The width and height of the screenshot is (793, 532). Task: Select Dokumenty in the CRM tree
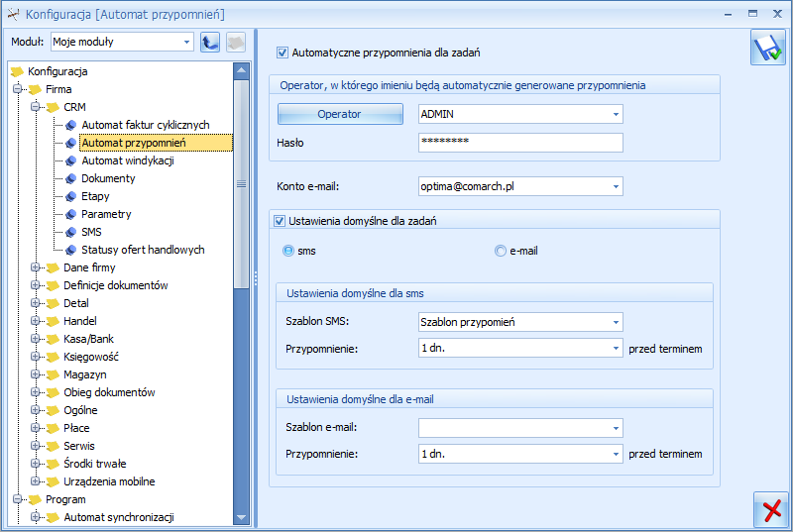coord(108,178)
